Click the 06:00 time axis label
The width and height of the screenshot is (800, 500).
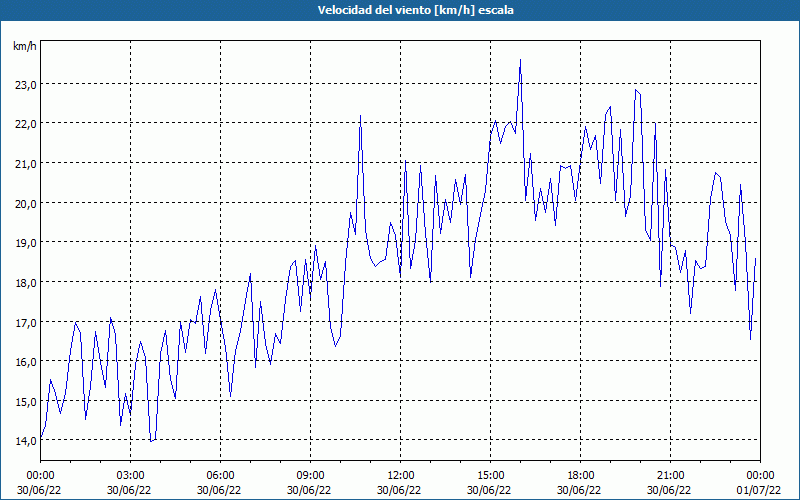(x=220, y=476)
